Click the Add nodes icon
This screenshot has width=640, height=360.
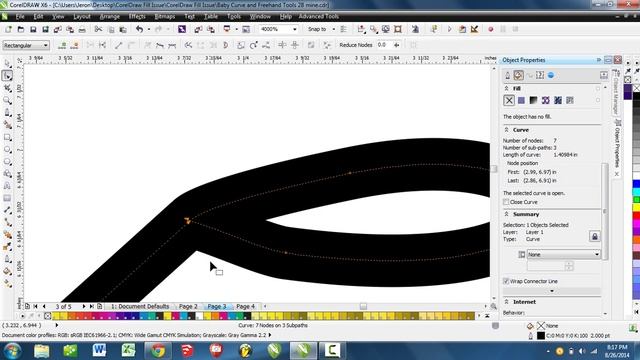pyautogui.click(x=62, y=45)
